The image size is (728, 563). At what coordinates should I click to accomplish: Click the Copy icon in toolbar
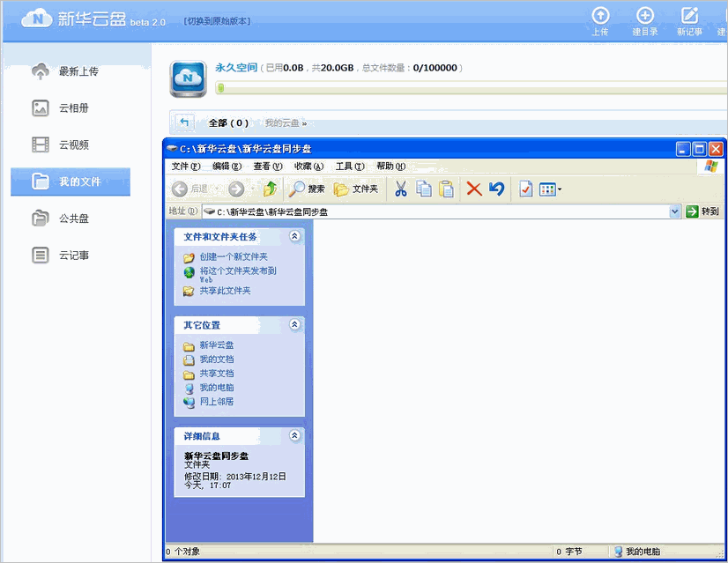tap(423, 189)
